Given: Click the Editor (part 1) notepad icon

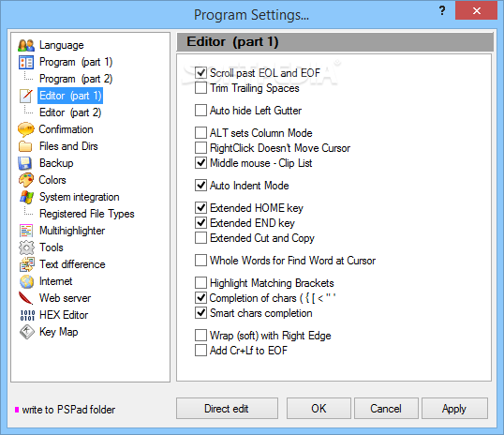Looking at the screenshot, I should tap(26, 96).
